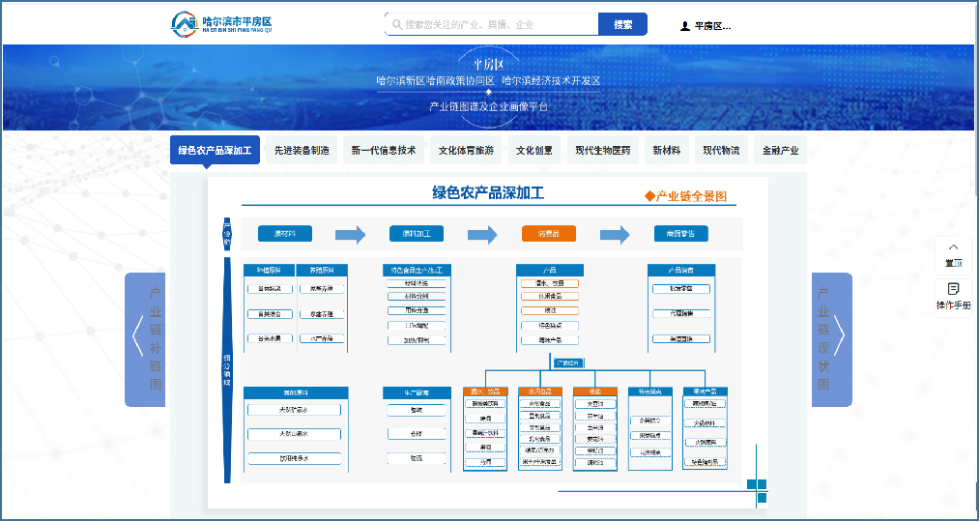
Task: Open the 新一代信息技术 tab
Action: (x=384, y=151)
